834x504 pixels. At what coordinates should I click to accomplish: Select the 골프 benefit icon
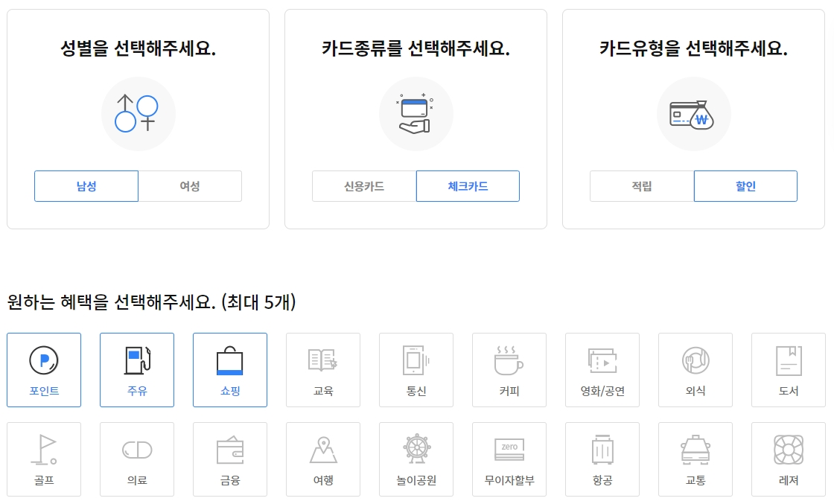coord(44,459)
